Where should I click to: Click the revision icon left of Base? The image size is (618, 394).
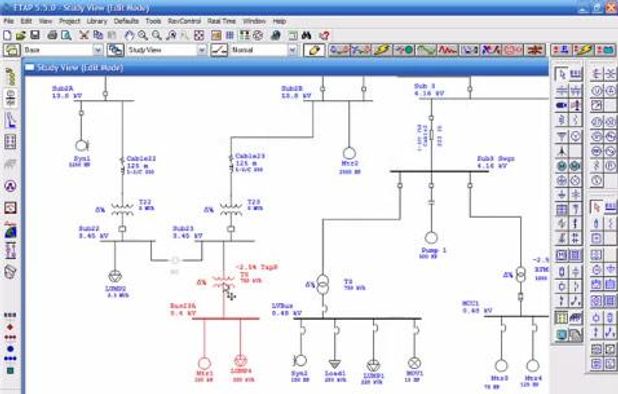12,50
